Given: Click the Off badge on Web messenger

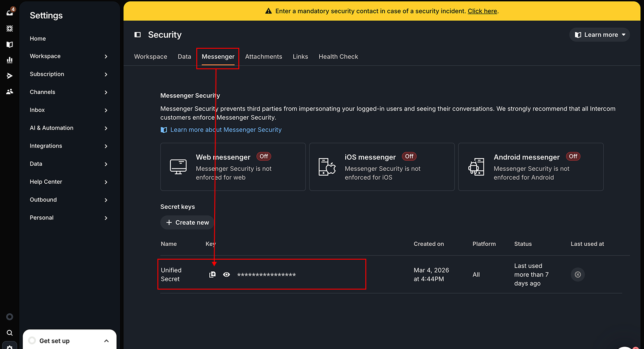Looking at the screenshot, I should [264, 156].
